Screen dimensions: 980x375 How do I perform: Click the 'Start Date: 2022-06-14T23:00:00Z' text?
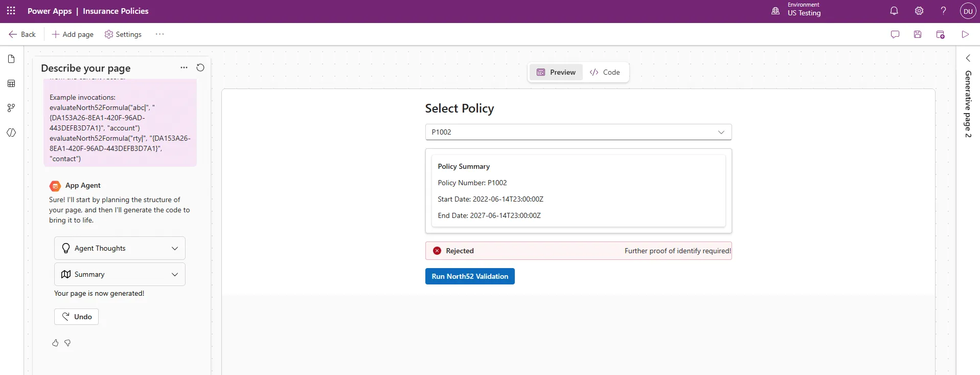490,199
